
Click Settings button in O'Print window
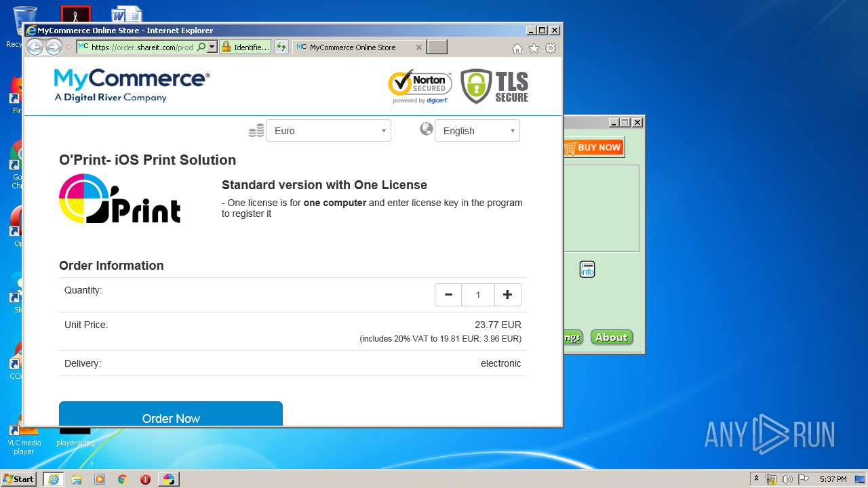point(574,338)
